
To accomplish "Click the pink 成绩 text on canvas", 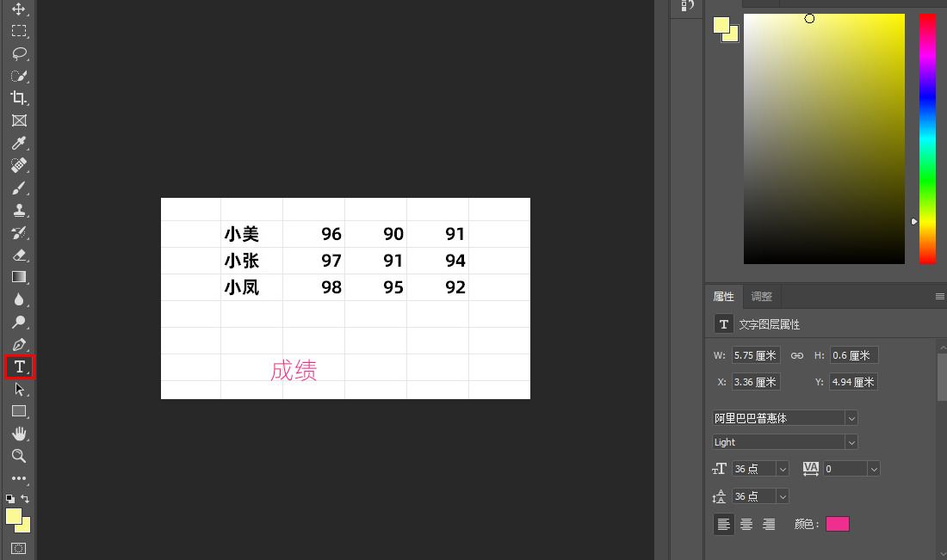I will (x=294, y=371).
